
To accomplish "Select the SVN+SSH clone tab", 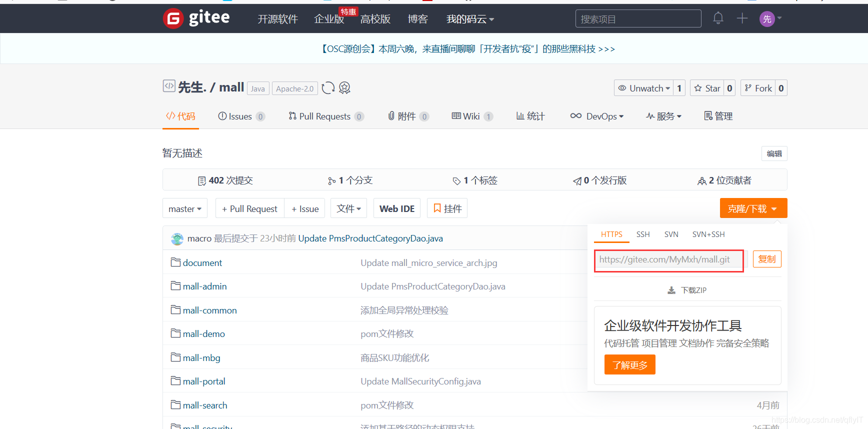I will point(708,234).
